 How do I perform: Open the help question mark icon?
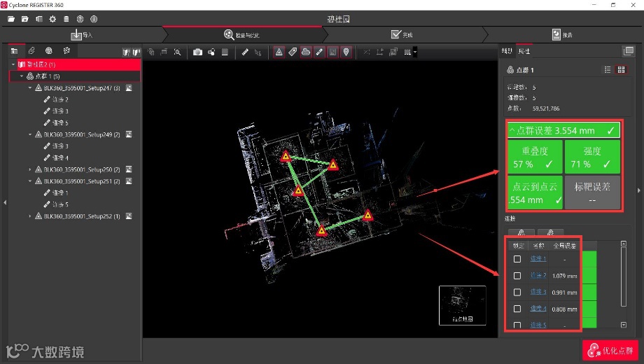tap(80, 19)
